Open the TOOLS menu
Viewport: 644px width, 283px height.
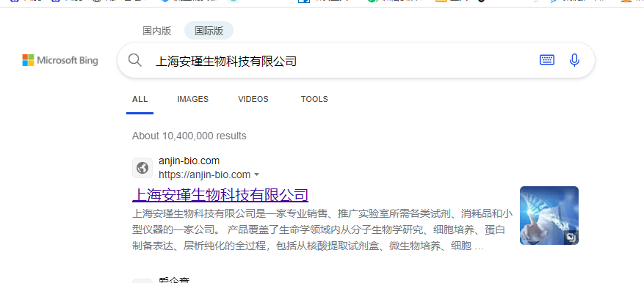pos(314,99)
